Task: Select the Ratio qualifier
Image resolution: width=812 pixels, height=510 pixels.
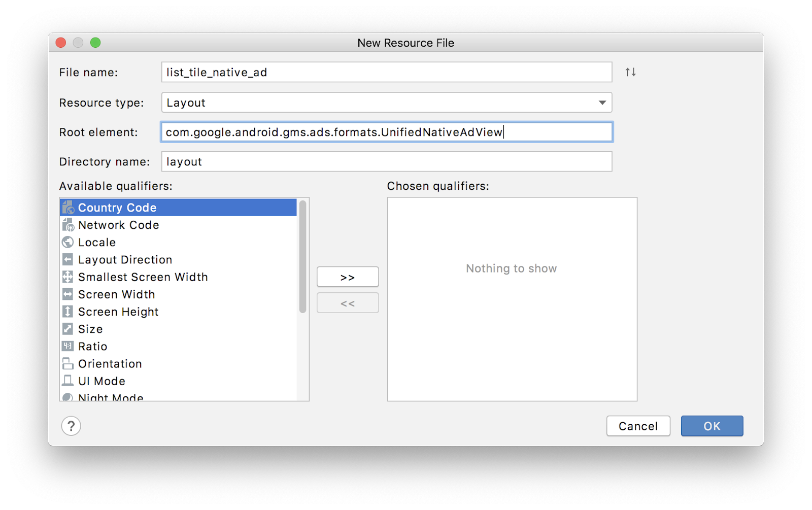Action: click(92, 347)
